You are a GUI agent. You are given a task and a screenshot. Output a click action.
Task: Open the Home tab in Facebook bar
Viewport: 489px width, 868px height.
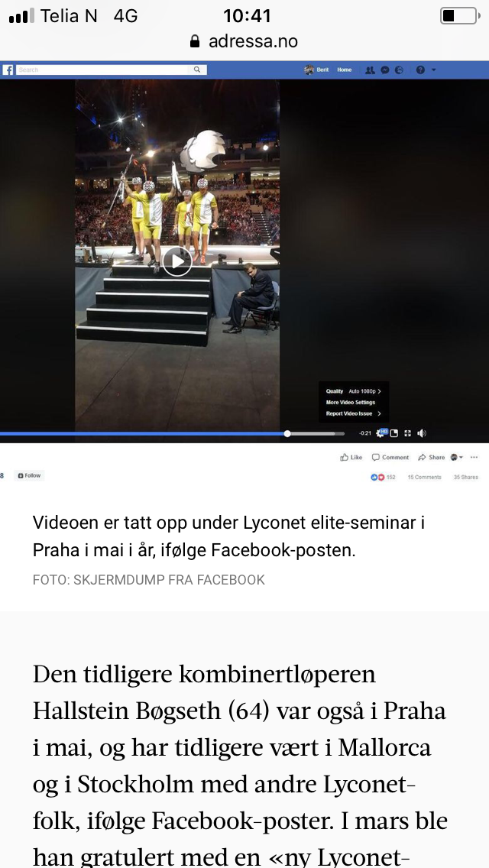(x=345, y=70)
